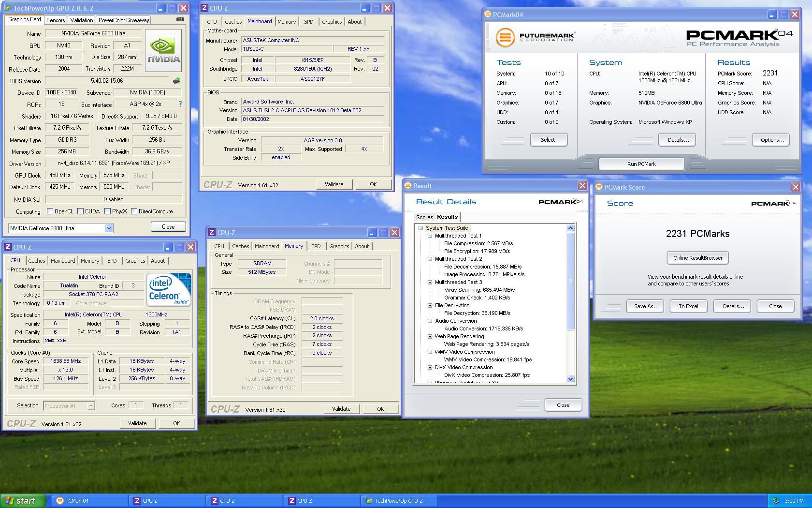The height and width of the screenshot is (508, 812).
Task: Enable the CUDA checkbox
Action: point(80,211)
